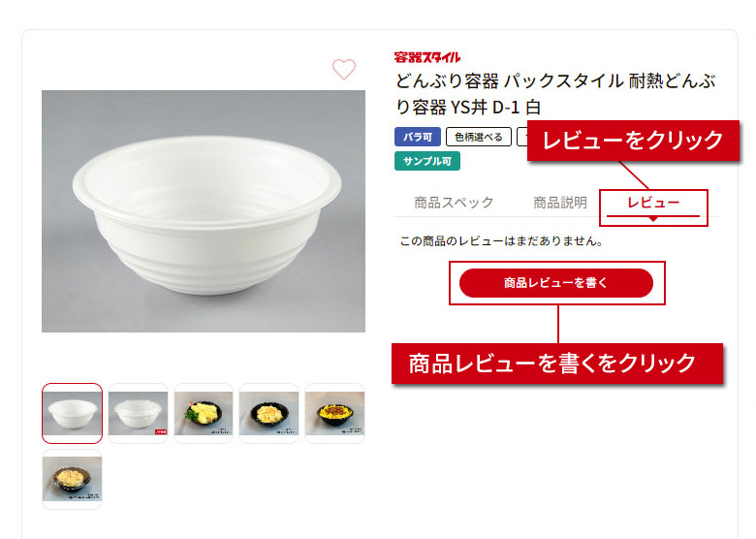Select the first white bowl thumbnail
Screen dimensions: 756x539
click(72, 413)
